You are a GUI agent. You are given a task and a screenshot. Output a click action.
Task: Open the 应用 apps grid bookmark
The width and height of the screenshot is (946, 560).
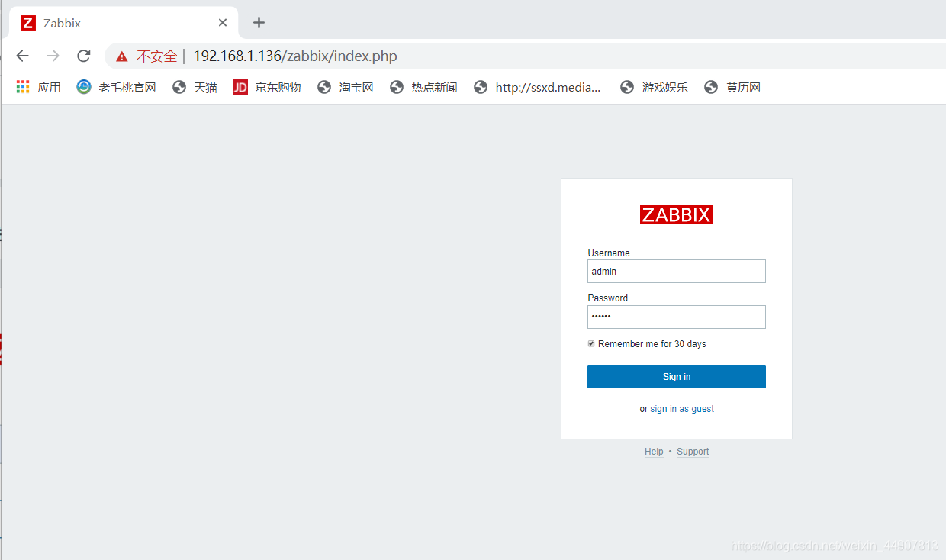point(38,87)
